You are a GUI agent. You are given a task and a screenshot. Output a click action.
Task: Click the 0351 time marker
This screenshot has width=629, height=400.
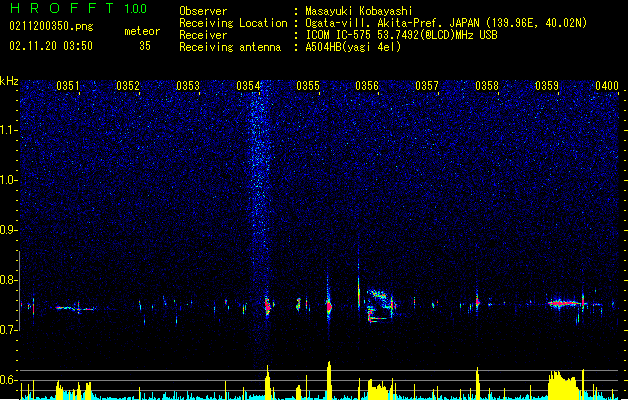click(x=68, y=85)
